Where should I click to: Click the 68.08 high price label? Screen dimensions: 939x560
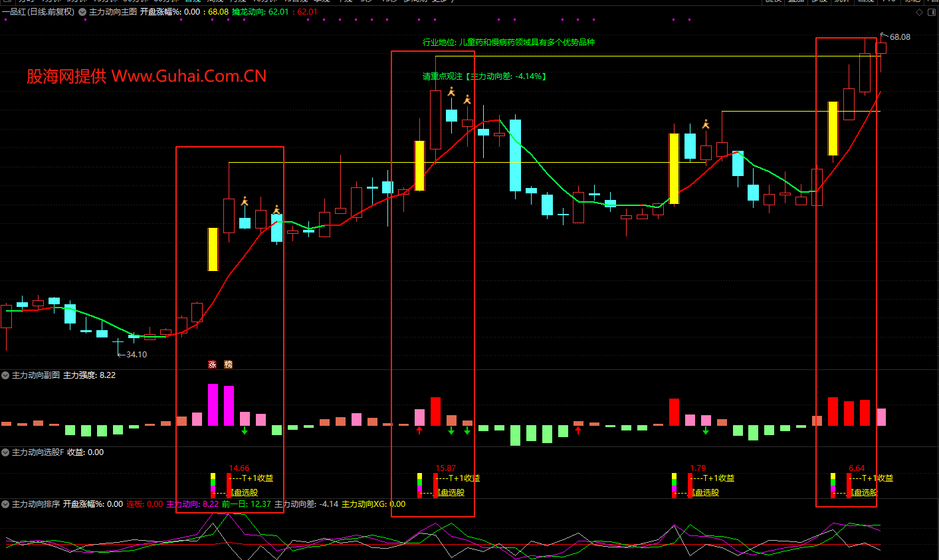click(900, 37)
